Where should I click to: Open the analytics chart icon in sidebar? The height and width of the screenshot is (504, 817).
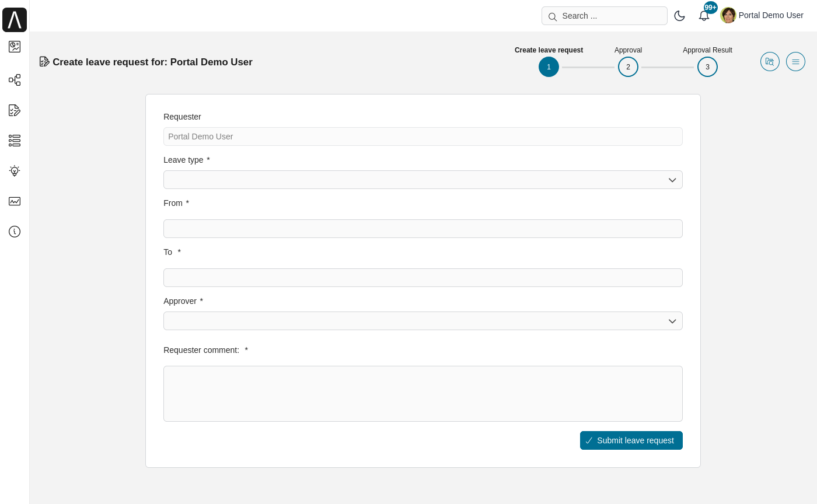click(x=15, y=201)
